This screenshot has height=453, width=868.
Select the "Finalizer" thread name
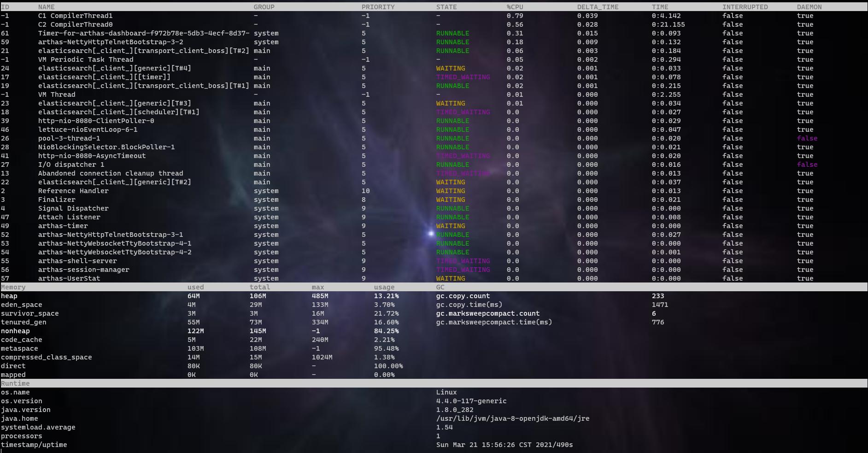pyautogui.click(x=57, y=200)
